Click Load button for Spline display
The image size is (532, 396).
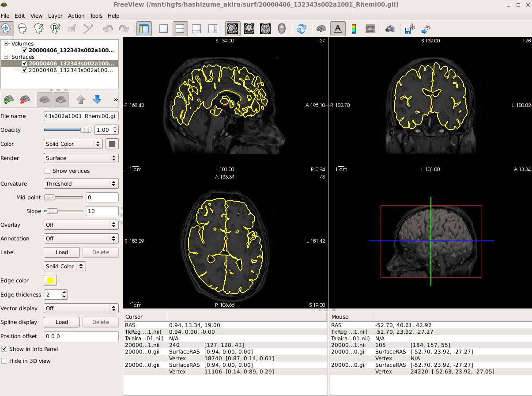(62, 322)
